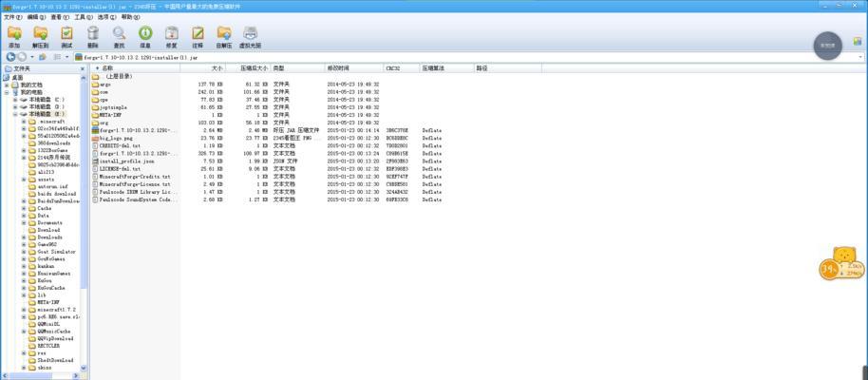
Task: Select MinecraftForge-Credits.txt in the file list
Action: tap(131, 176)
